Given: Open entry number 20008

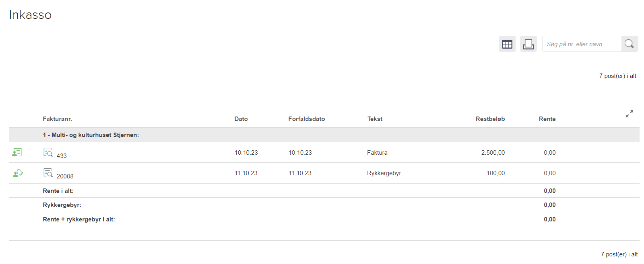Looking at the screenshot, I should pyautogui.click(x=65, y=176).
